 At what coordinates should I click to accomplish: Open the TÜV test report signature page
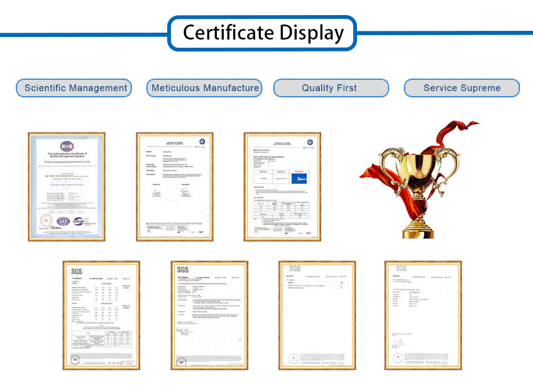pos(175,187)
